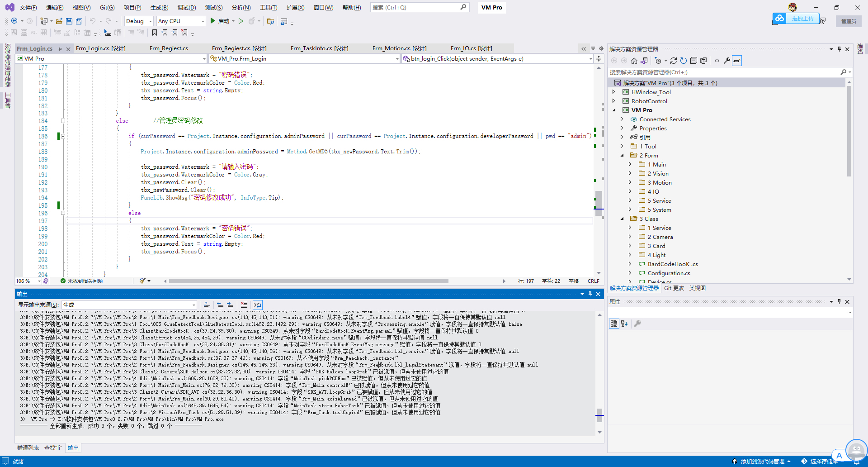Click the Save file toolbar icon
The image size is (868, 467).
tap(69, 21)
